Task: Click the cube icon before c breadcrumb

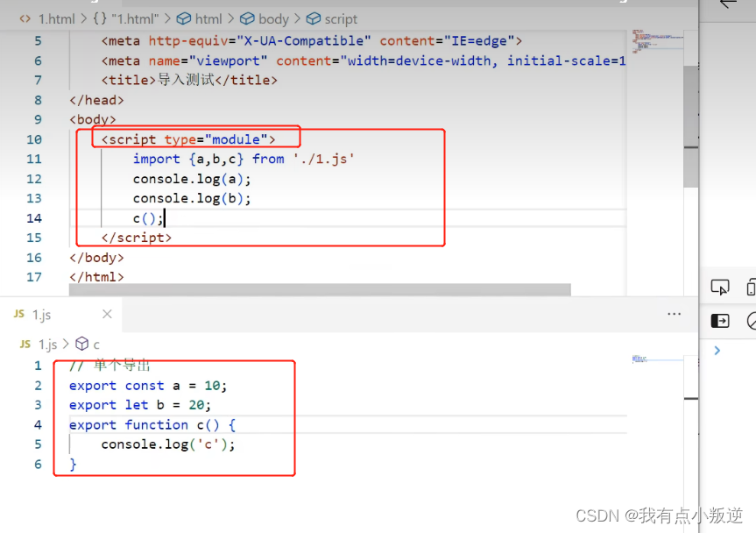Action: click(82, 344)
